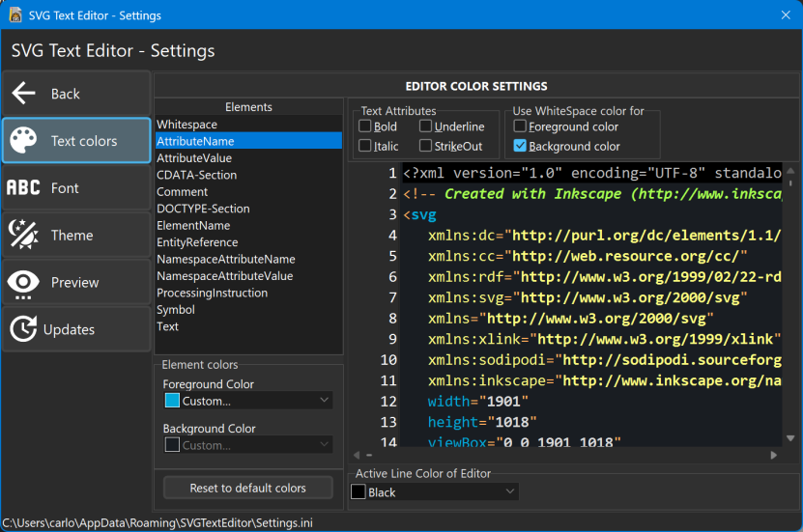
Task: Click the dark background color swatch
Action: point(173,445)
